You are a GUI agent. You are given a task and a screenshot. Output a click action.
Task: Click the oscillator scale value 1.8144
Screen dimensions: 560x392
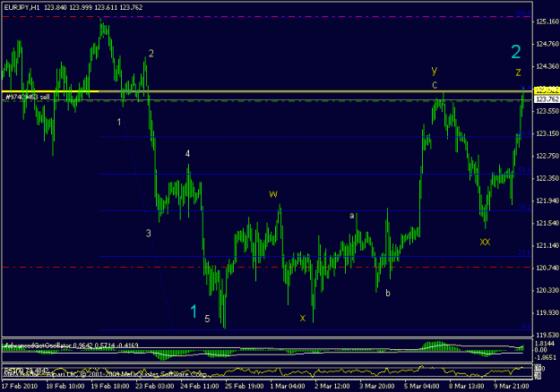tap(545, 344)
